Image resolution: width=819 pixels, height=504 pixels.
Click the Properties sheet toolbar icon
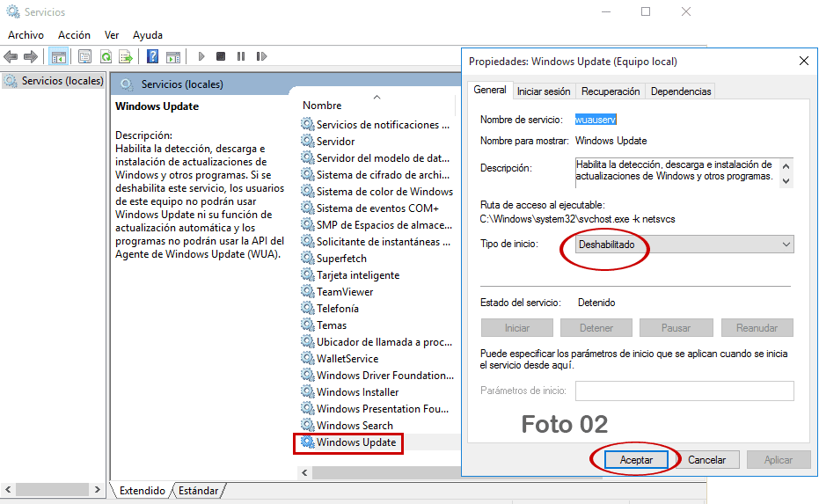(x=84, y=56)
